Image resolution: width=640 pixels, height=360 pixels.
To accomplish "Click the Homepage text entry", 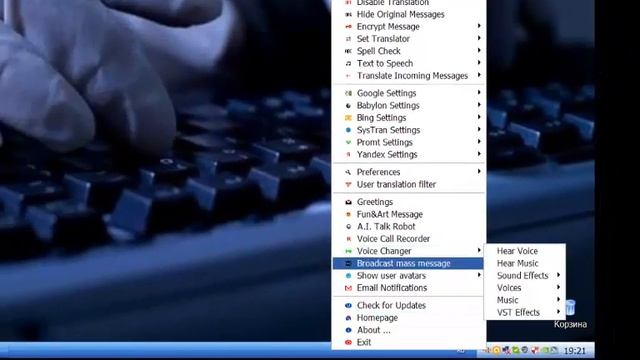I will [x=377, y=318].
